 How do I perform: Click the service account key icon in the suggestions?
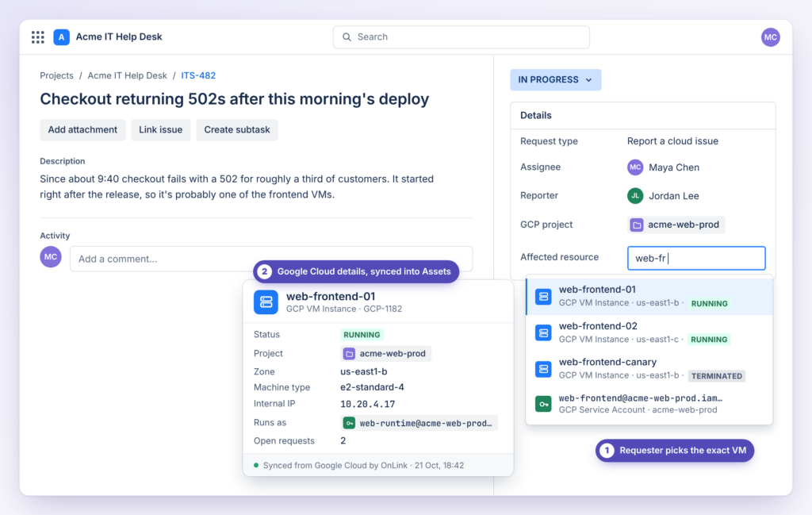[x=542, y=404]
